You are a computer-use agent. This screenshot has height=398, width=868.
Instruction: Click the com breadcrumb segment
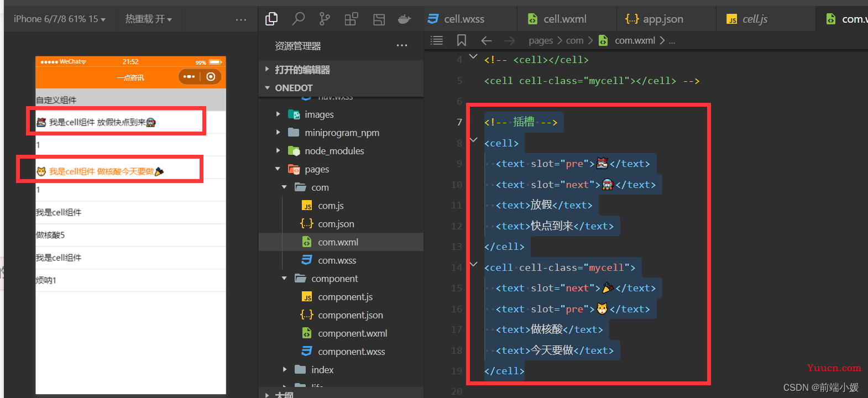pos(574,40)
